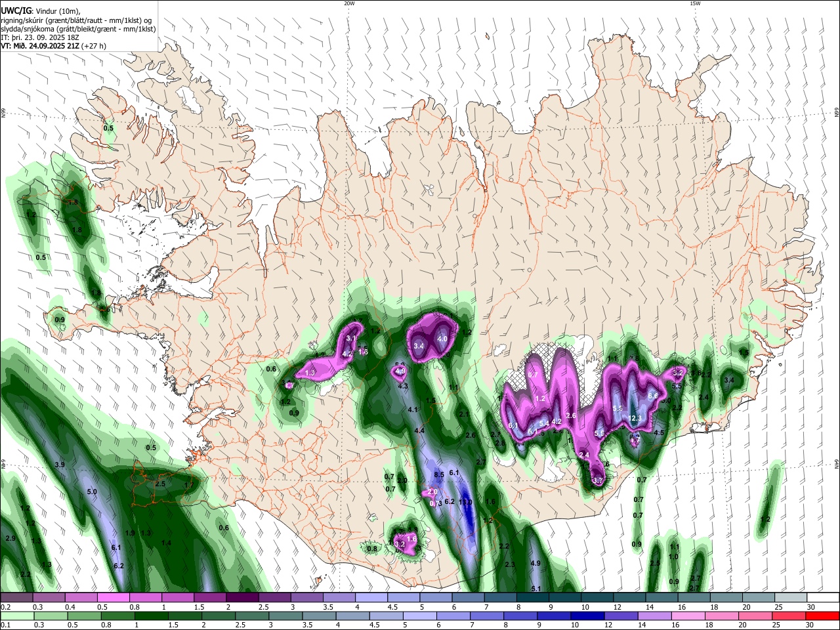Pick the medium green 0.5 rain legend swatch
The image size is (840, 630).
point(83,616)
